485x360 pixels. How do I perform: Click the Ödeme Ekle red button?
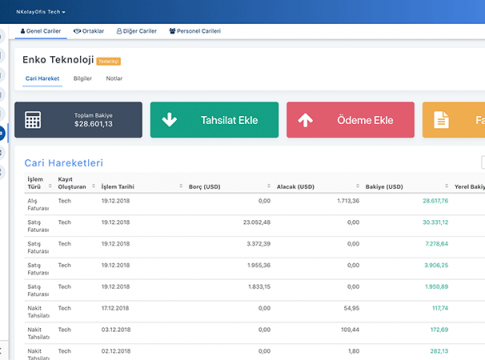[x=350, y=120]
